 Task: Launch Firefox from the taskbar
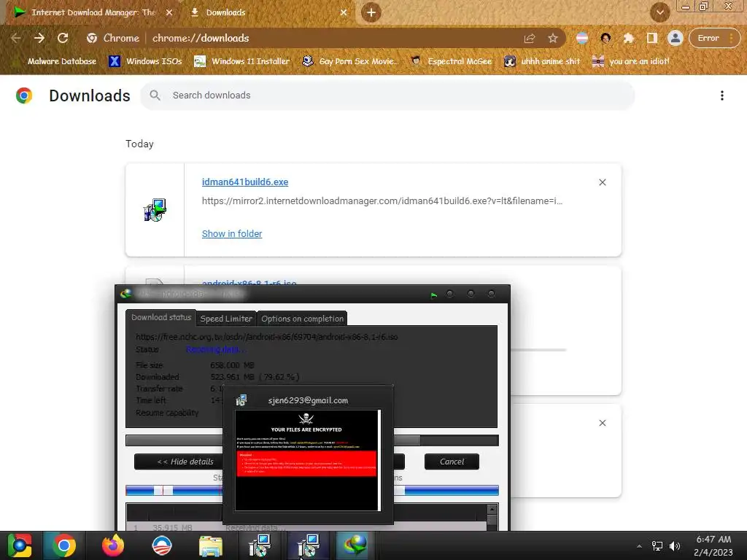point(113,545)
